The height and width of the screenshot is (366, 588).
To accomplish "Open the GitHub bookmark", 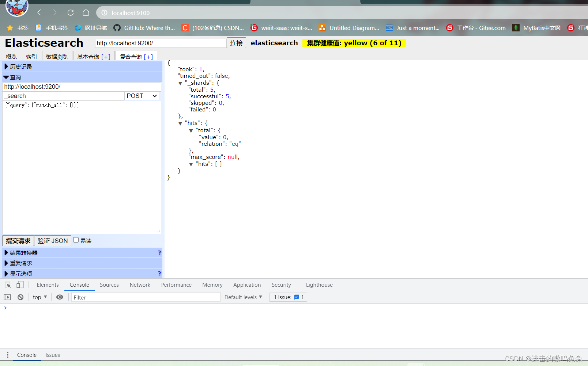I will click(x=144, y=28).
